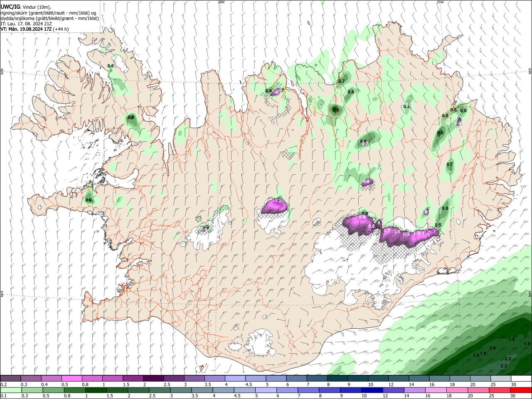This screenshot has width=532, height=399.
Task: Pick the rain-scale swatch for 0.3–0.5
Action: pos(32,390)
